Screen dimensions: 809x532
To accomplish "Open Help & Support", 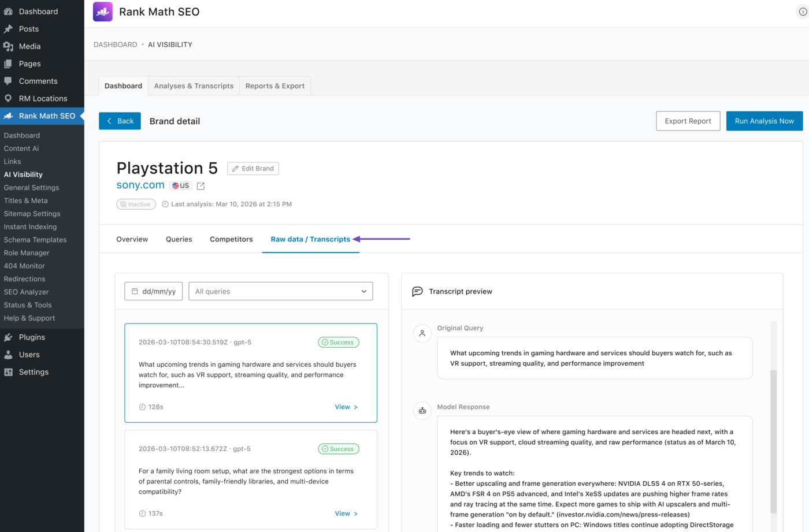I will click(x=29, y=318).
